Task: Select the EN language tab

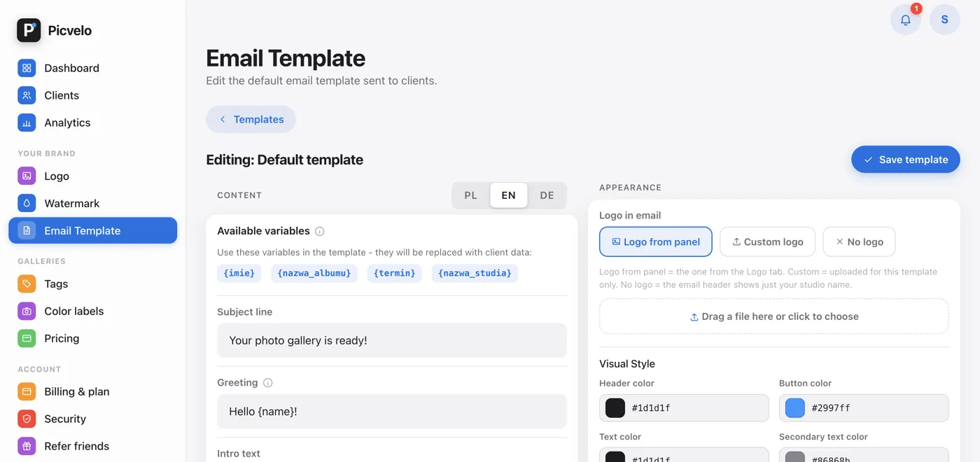Action: tap(509, 195)
